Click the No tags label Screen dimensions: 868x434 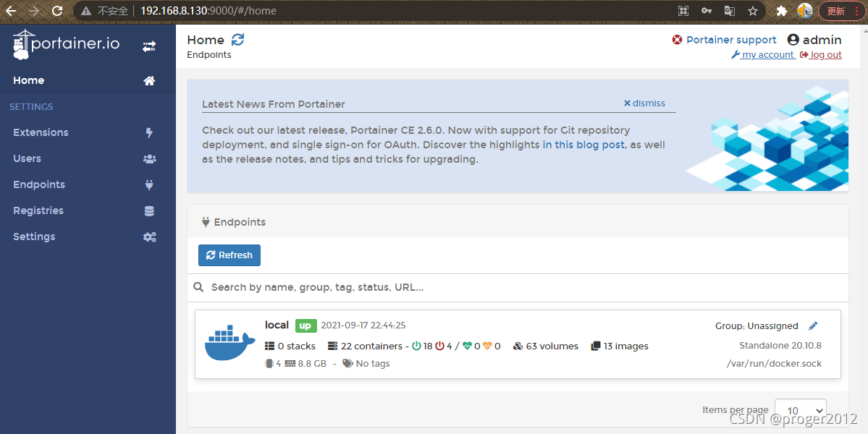tap(373, 364)
